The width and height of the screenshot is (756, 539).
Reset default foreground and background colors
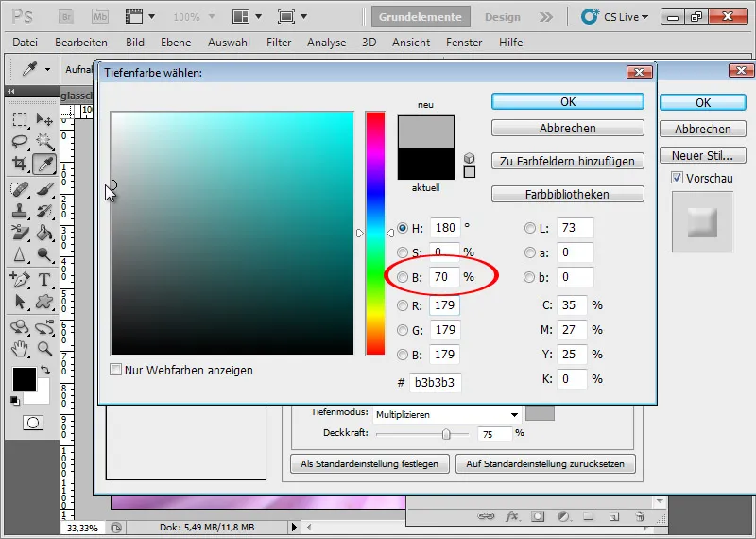15,401
